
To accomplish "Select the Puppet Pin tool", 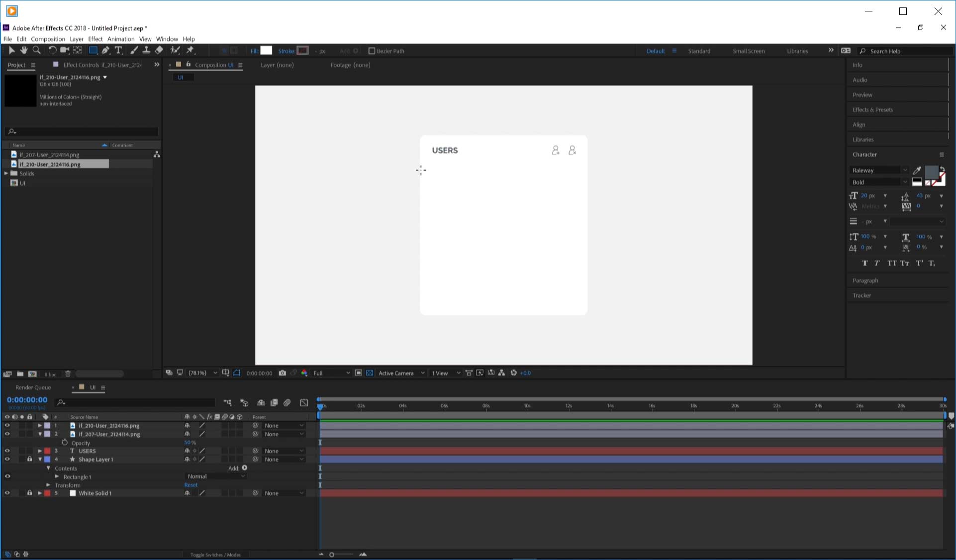I will pyautogui.click(x=190, y=50).
